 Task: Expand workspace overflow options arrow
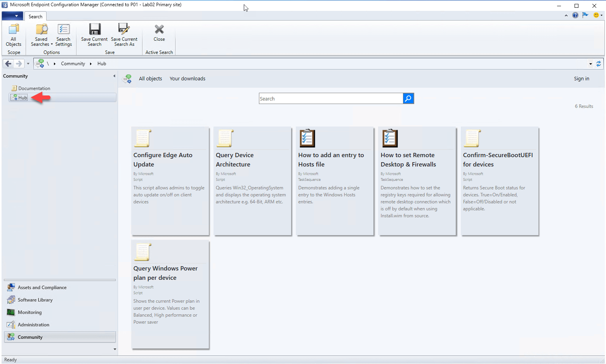[115, 349]
